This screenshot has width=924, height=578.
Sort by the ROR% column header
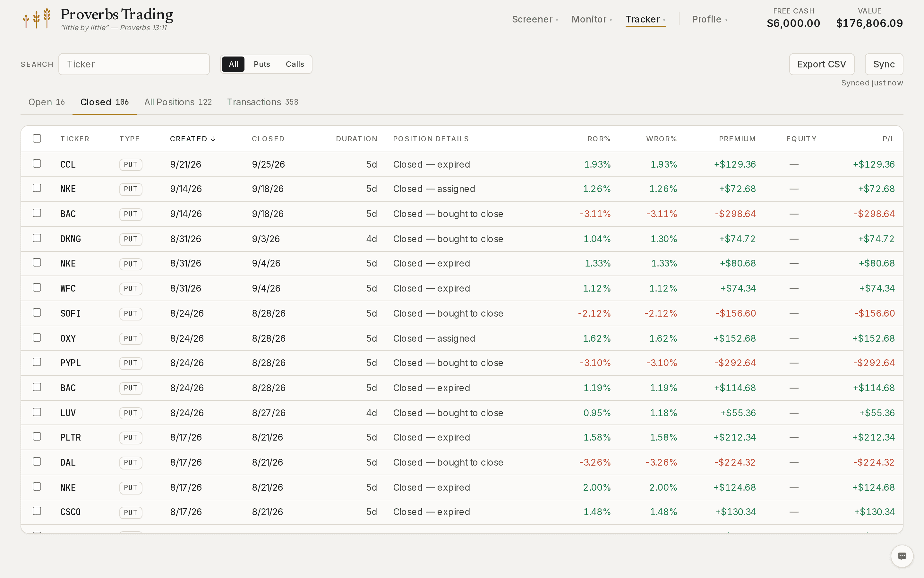coord(599,139)
